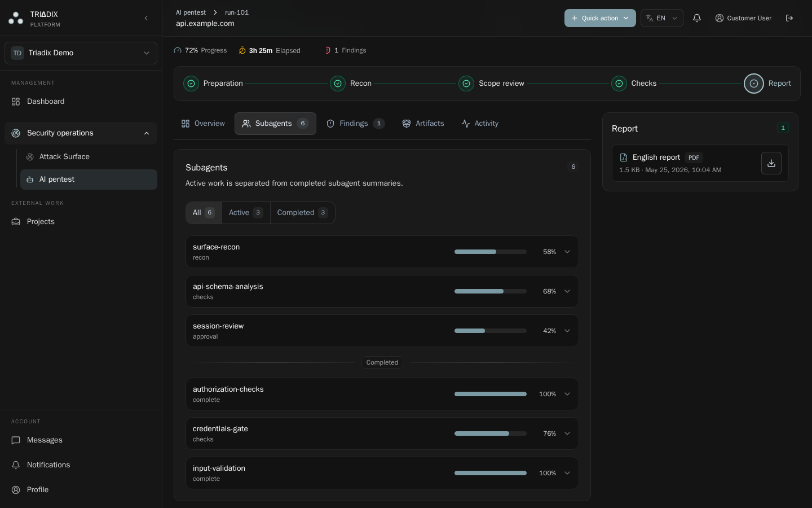Expand the api-schema-analysis subagent row
This screenshot has width=812, height=508.
[x=382, y=291]
